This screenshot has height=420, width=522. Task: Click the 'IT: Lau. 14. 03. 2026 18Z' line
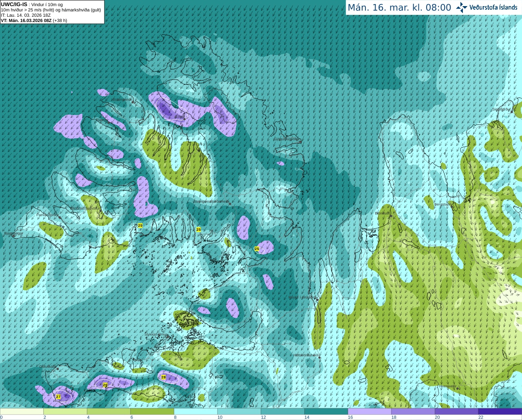pyautogui.click(x=26, y=15)
